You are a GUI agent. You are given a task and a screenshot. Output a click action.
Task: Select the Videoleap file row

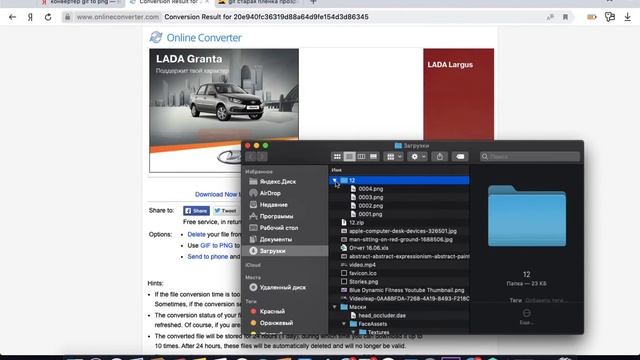pos(409,298)
